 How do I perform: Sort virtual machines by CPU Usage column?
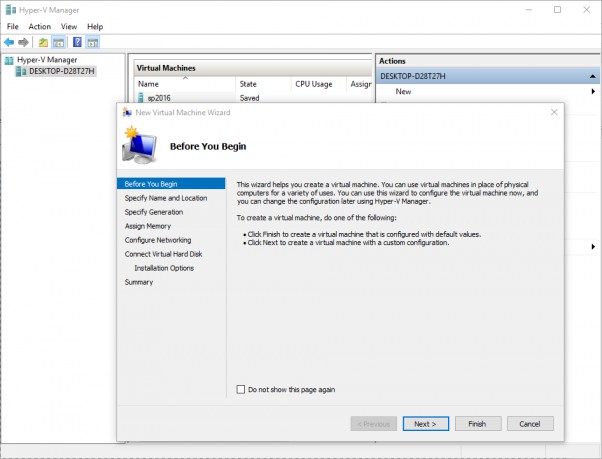[x=319, y=84]
